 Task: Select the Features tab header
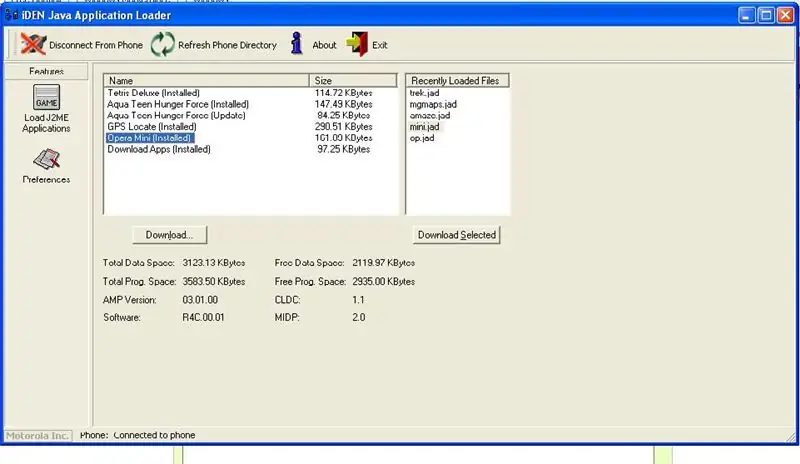pos(46,71)
